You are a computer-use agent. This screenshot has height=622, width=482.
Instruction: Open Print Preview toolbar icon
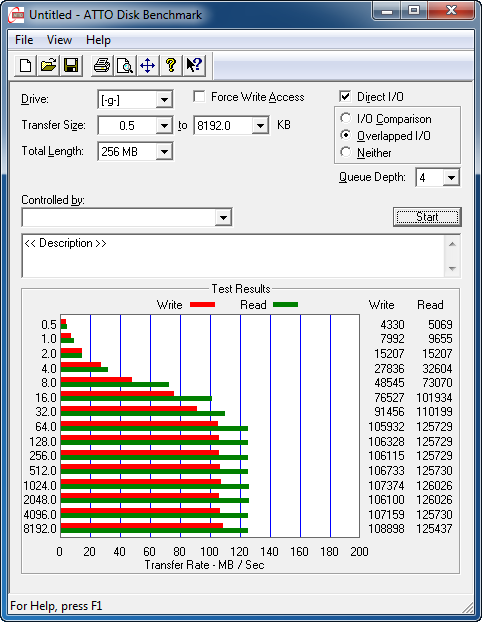125,65
